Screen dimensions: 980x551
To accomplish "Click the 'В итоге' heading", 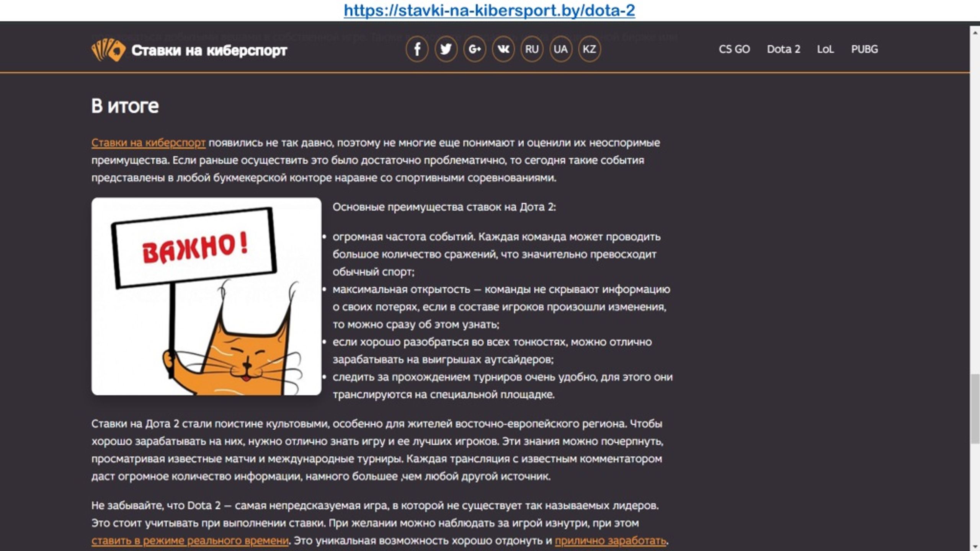I will tap(125, 106).
